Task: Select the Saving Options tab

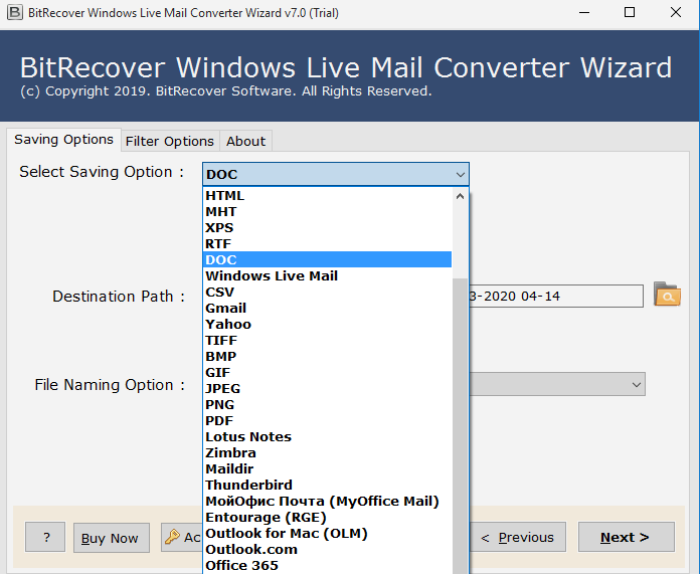Action: point(63,140)
